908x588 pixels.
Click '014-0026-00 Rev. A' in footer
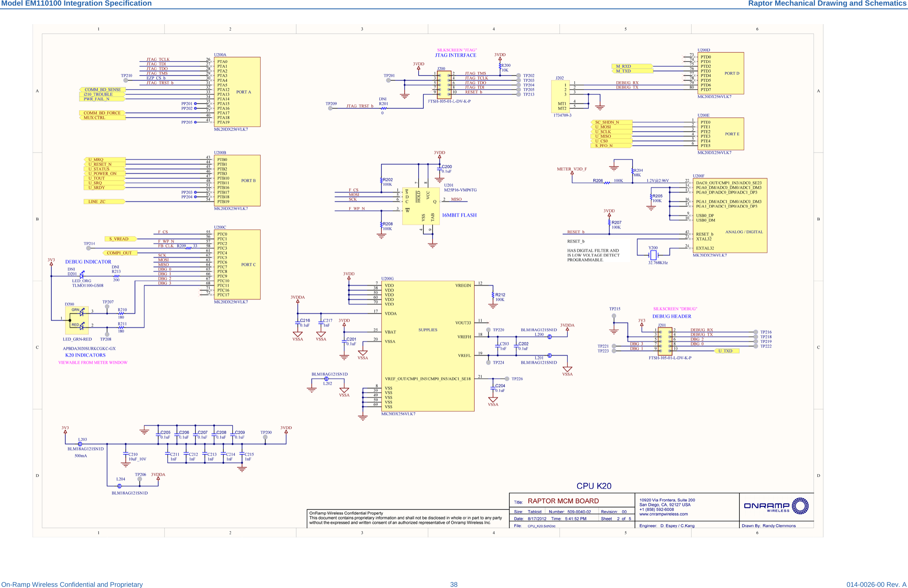pos(876,584)
